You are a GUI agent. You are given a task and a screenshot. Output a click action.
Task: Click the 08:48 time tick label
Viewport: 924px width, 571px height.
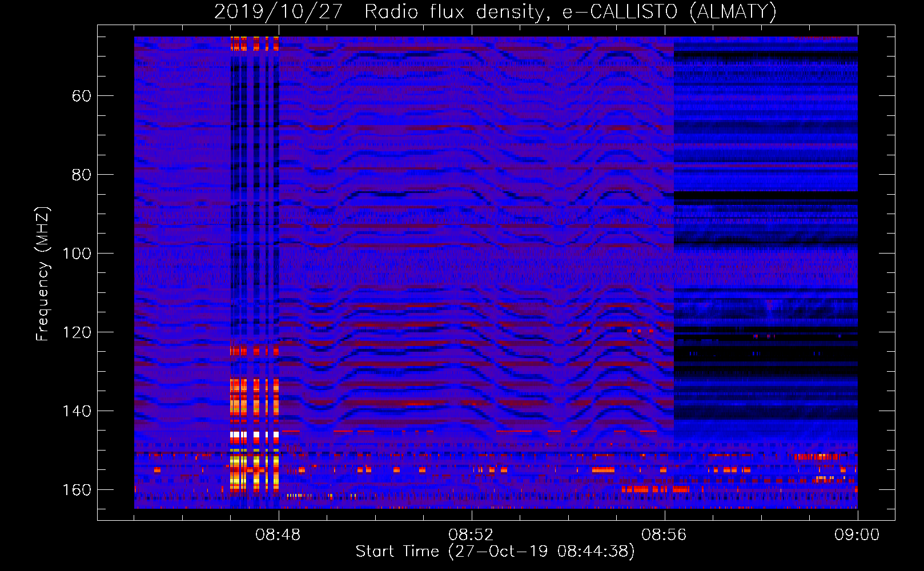278,535
